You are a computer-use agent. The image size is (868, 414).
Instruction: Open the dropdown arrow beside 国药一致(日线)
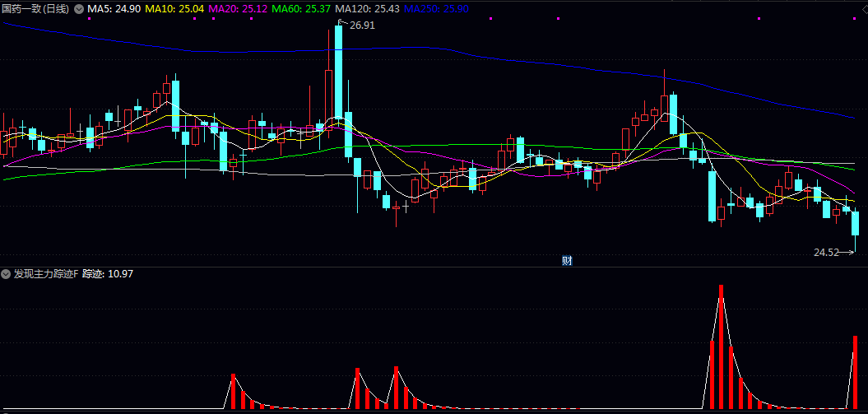(79, 9)
